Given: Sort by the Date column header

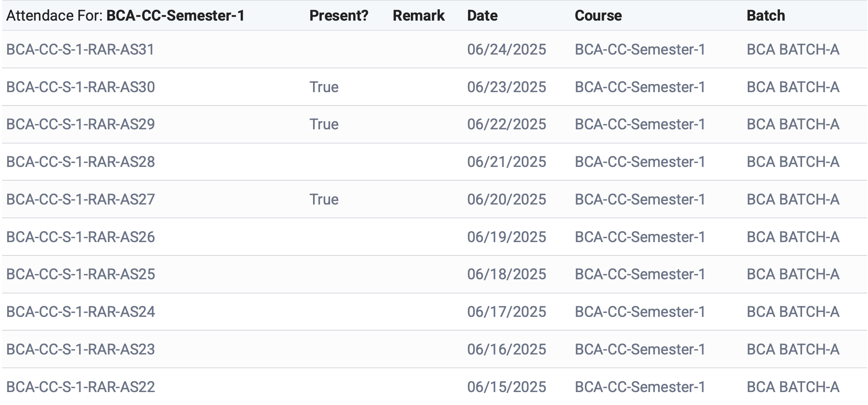Looking at the screenshot, I should tap(482, 16).
